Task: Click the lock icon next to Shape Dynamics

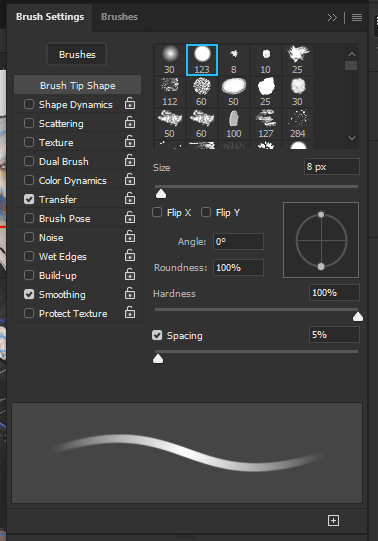Action: [x=130, y=103]
